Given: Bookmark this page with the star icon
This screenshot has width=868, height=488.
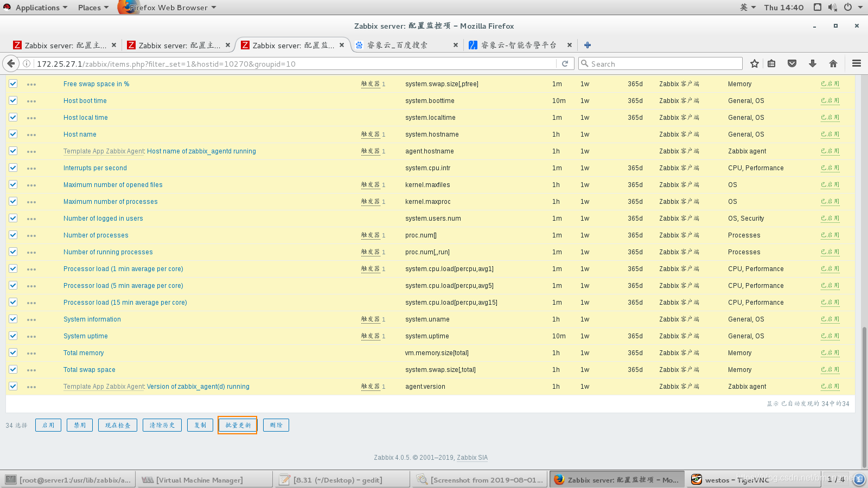Looking at the screenshot, I should coord(754,63).
